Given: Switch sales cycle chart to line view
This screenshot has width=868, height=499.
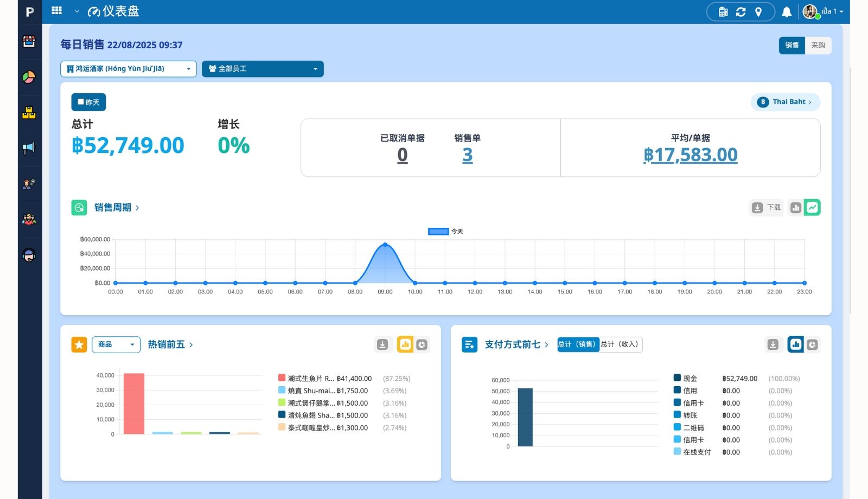Looking at the screenshot, I should [x=812, y=208].
